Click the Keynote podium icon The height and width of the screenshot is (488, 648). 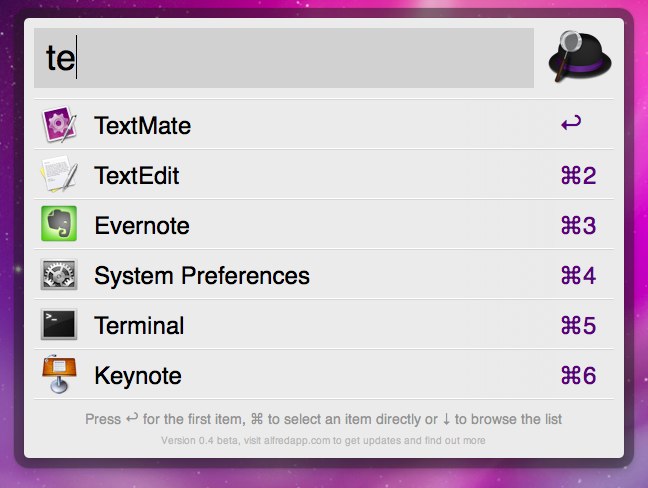(59, 376)
